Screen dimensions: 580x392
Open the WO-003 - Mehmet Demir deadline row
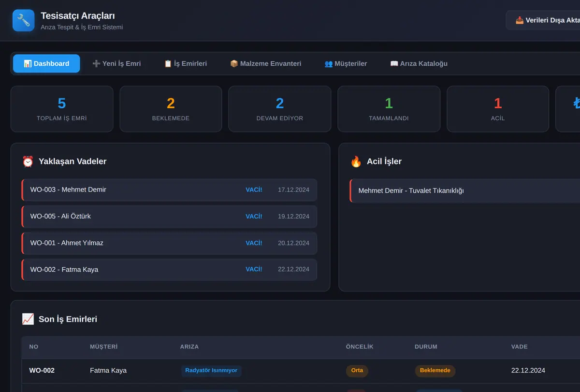[x=169, y=190]
